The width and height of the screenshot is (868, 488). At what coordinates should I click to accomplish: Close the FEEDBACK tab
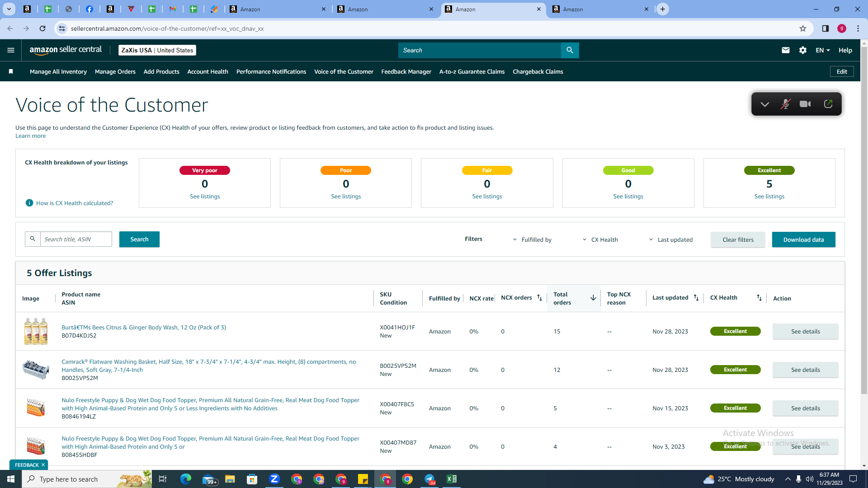click(43, 465)
